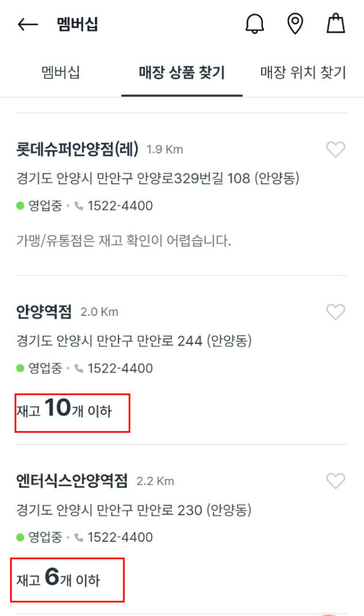Image resolution: width=364 pixels, height=616 pixels.
Task: Open the location pin icon in the header
Action: (295, 23)
